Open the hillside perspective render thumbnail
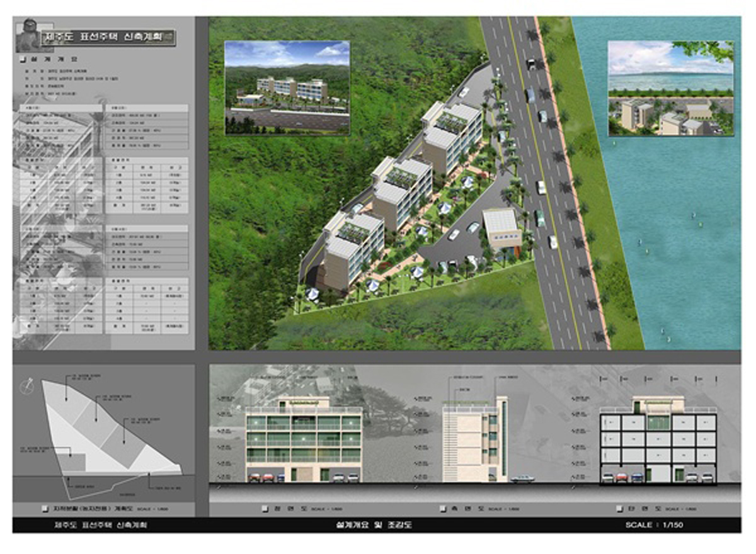The width and height of the screenshot is (756, 554). 287,88
